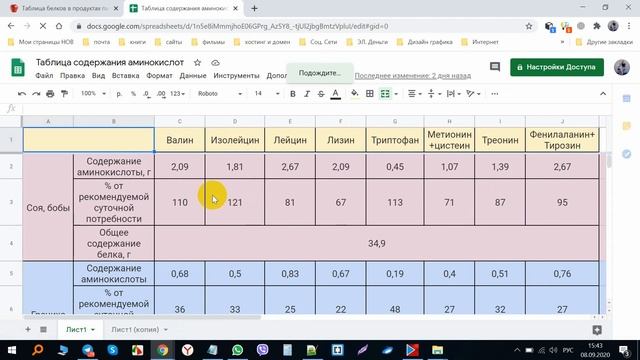The width and height of the screenshot is (640, 360).
Task: Format selection as percent
Action: pos(133,94)
